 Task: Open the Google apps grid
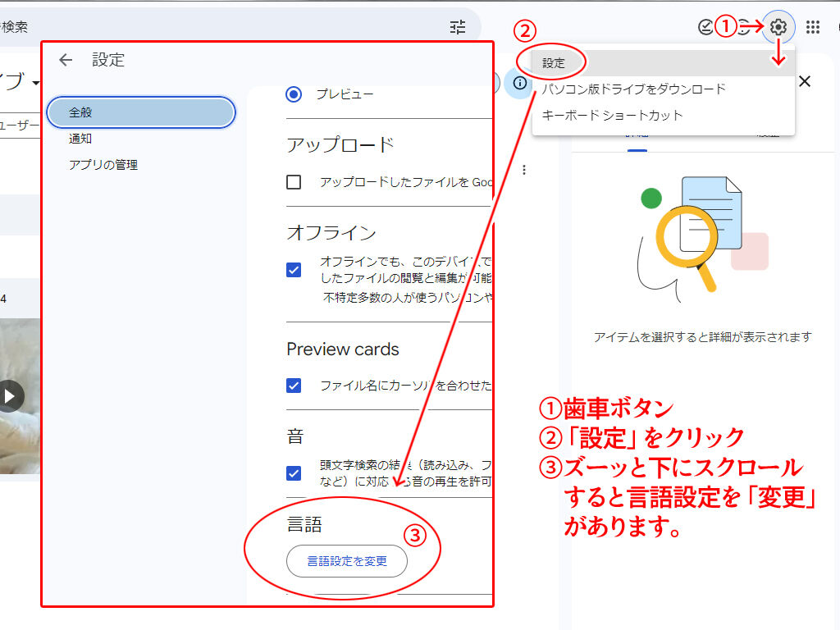coord(813,27)
